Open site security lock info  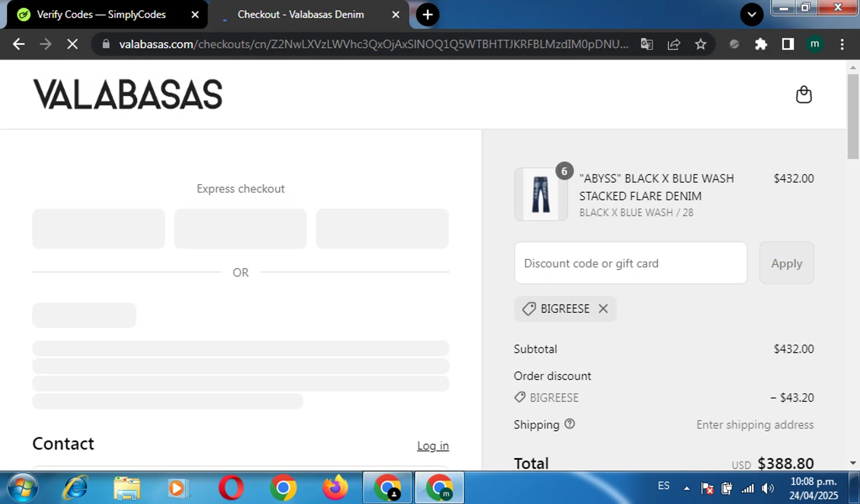point(105,44)
